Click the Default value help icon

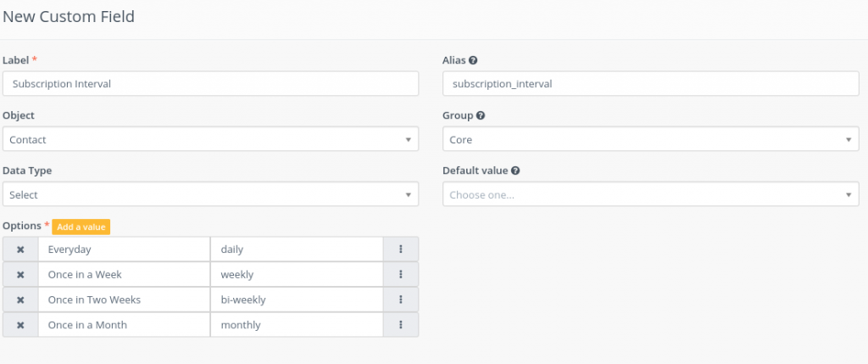tap(515, 171)
